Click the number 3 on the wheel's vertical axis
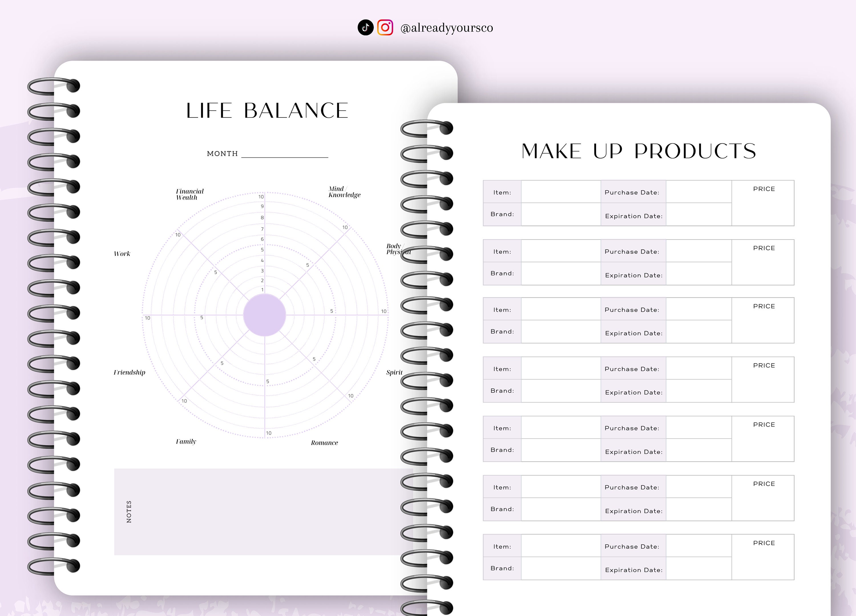 262,270
